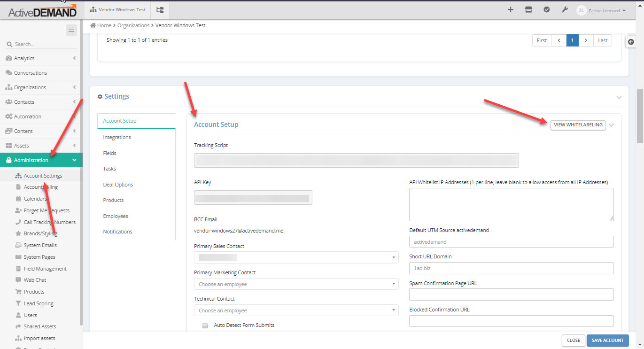Click the previous page arrow
This screenshot has height=349, width=644.
pyautogui.click(x=559, y=40)
